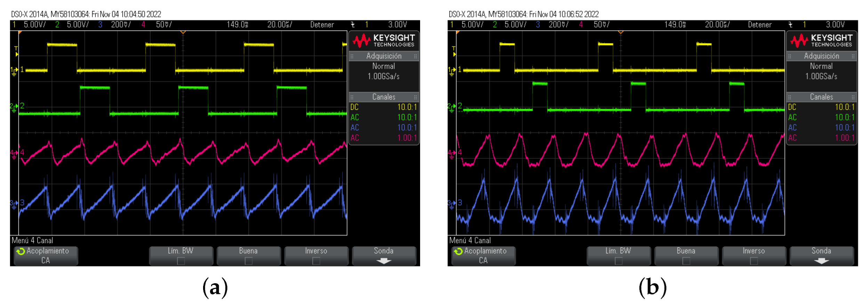The width and height of the screenshot is (868, 303).
Task: Click the 3.00V trigger level in panel (a)
Action: pyautogui.click(x=397, y=25)
